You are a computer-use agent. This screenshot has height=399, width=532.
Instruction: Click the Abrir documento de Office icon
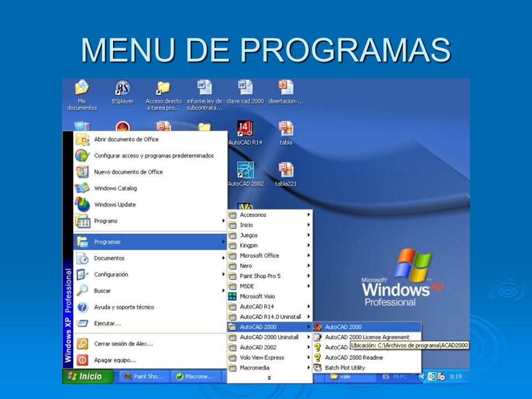tap(83, 140)
